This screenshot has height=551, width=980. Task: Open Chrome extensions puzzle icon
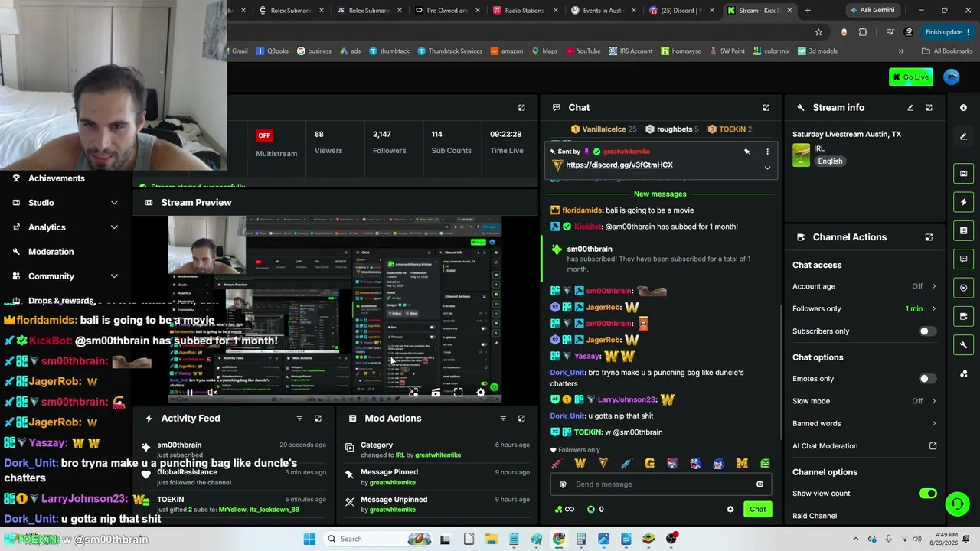[863, 32]
